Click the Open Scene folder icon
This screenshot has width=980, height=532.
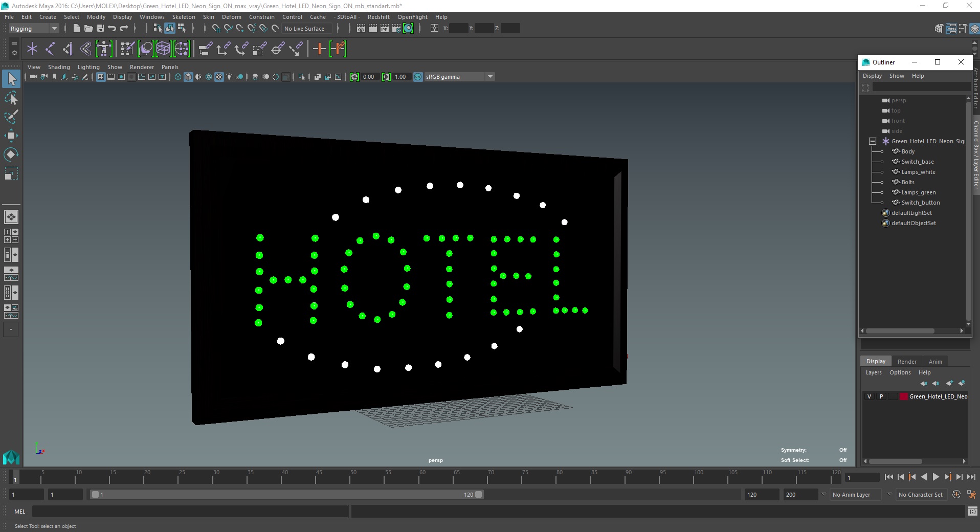[x=88, y=29]
